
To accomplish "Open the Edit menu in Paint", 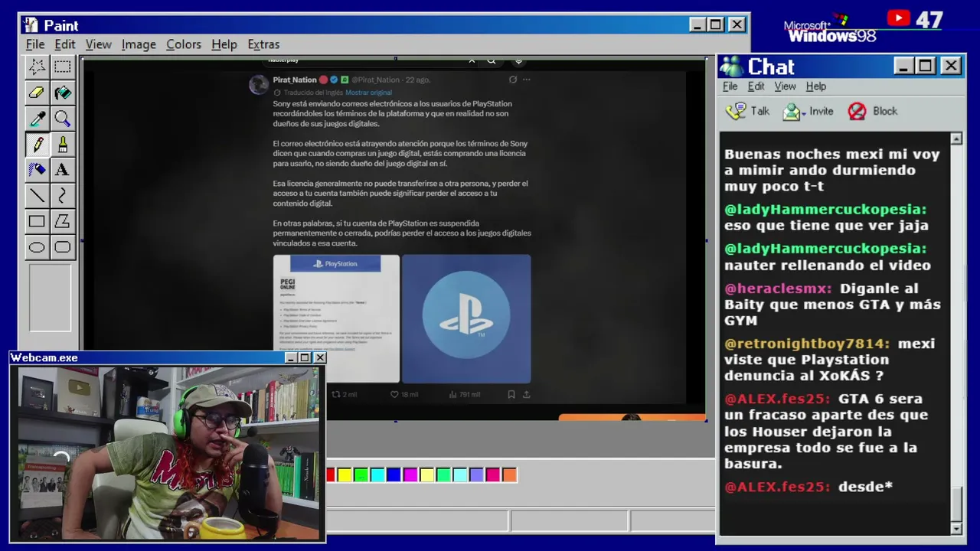I will coord(65,44).
